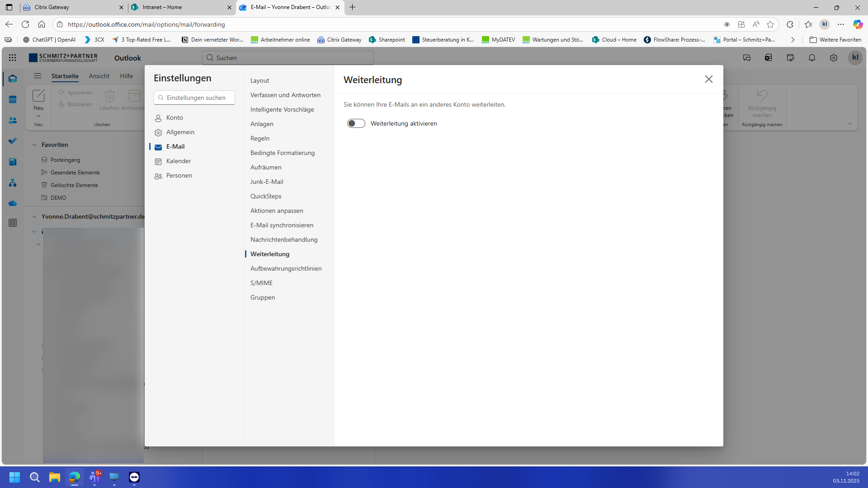Open the settings gear in Outlook header
This screenshot has height=488, width=868.
point(834,58)
